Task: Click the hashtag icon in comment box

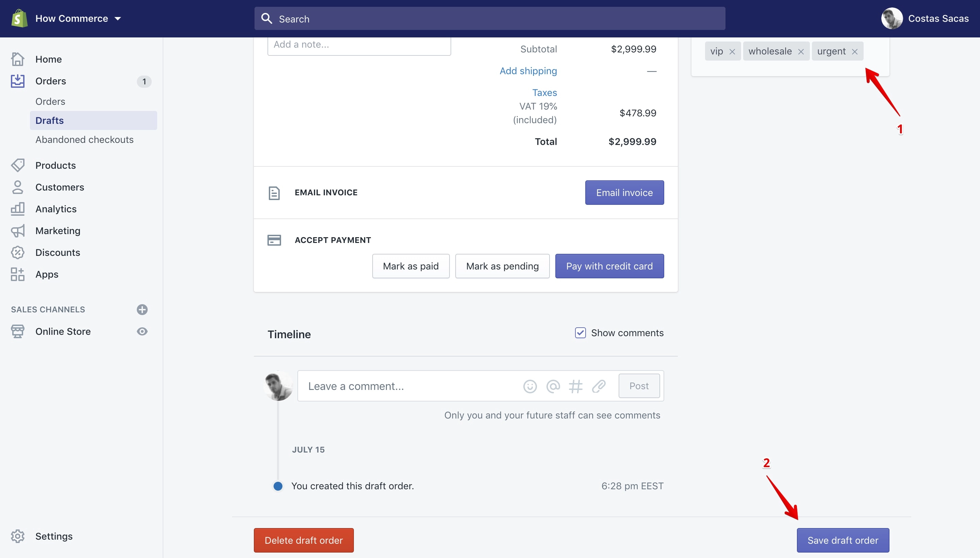Action: coord(576,386)
